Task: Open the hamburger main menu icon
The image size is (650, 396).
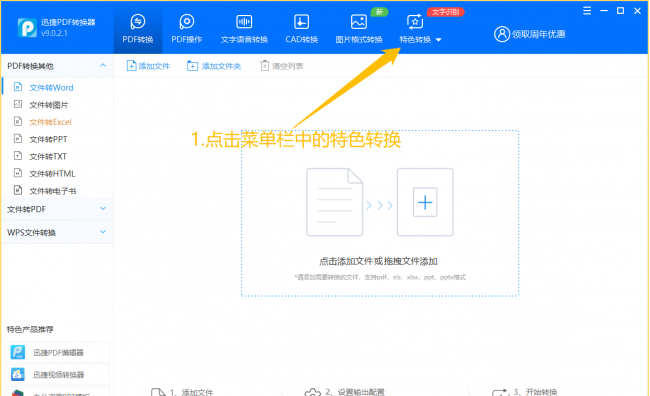Action: point(587,11)
